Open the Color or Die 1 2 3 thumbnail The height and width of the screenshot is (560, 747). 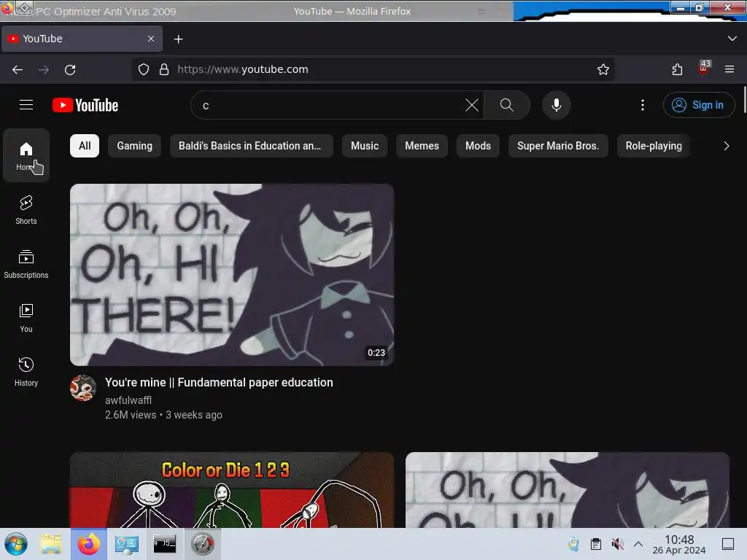pyautogui.click(x=232, y=489)
